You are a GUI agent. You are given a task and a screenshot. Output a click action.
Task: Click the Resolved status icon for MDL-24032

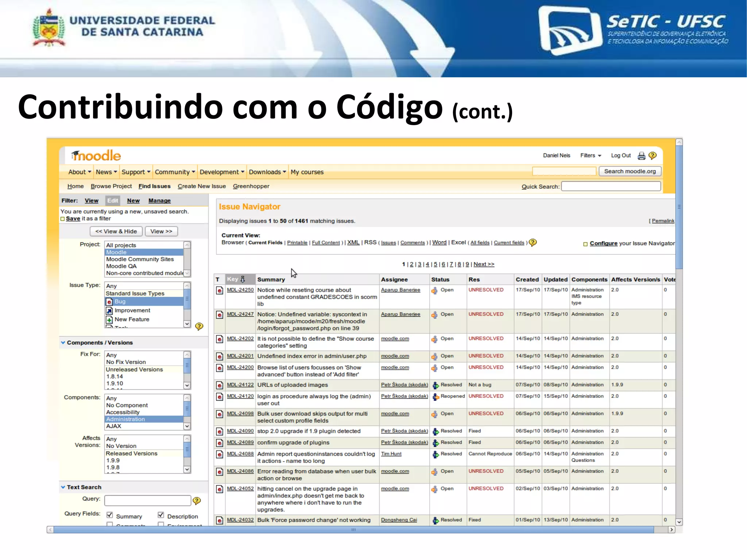436,521
